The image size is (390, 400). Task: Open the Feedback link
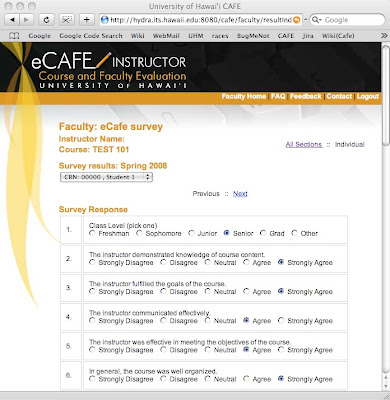pyautogui.click(x=306, y=96)
